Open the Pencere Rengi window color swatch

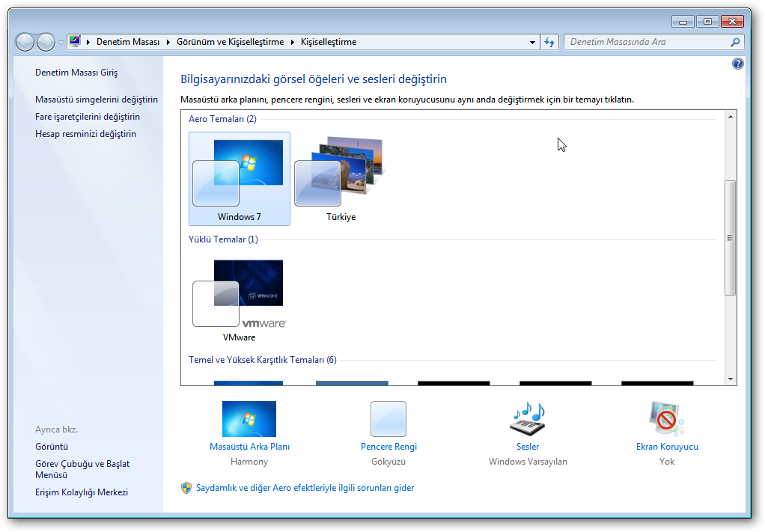(388, 419)
